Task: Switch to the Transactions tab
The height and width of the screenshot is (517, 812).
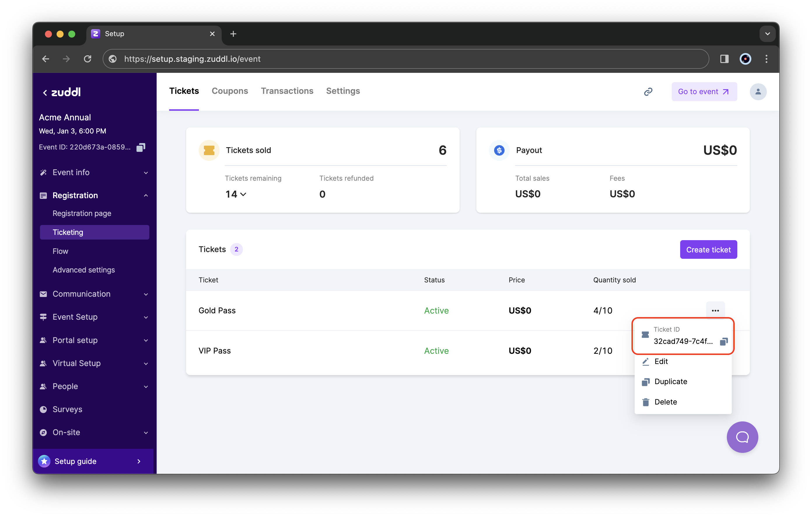Action: [x=287, y=91]
